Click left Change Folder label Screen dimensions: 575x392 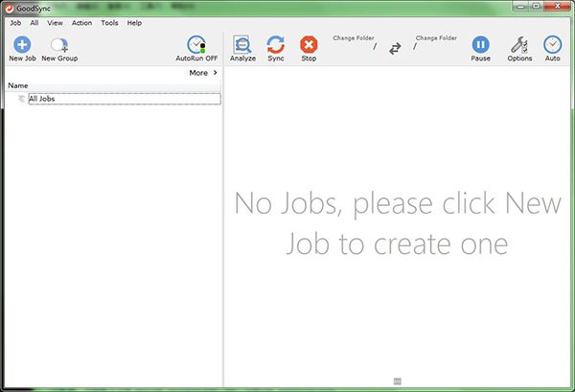354,37
